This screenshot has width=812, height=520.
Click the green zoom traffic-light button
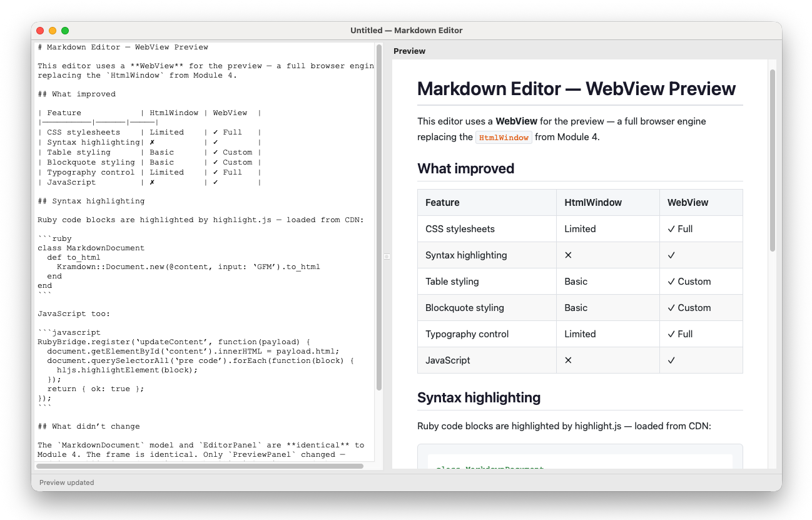point(64,30)
